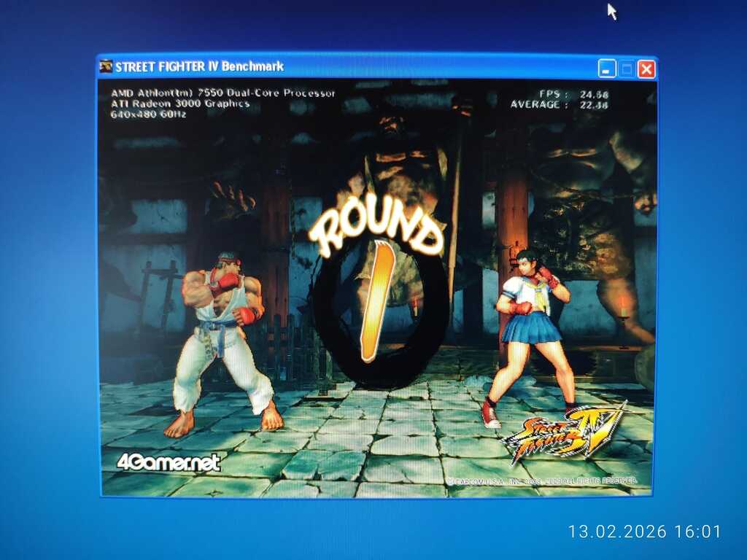Click the window title 'STREET FIGHTER IV Benchmark'
The width and height of the screenshot is (747, 560).
pyautogui.click(x=200, y=66)
